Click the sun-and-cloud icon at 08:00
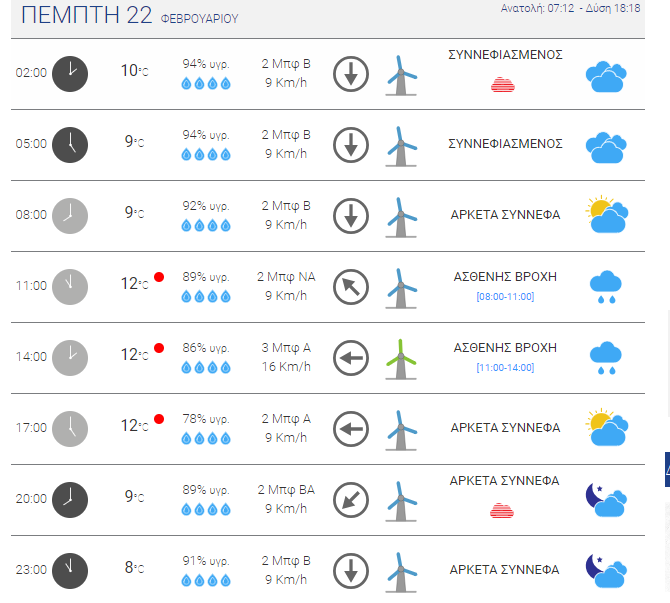This screenshot has height=603, width=670. pyautogui.click(x=607, y=215)
